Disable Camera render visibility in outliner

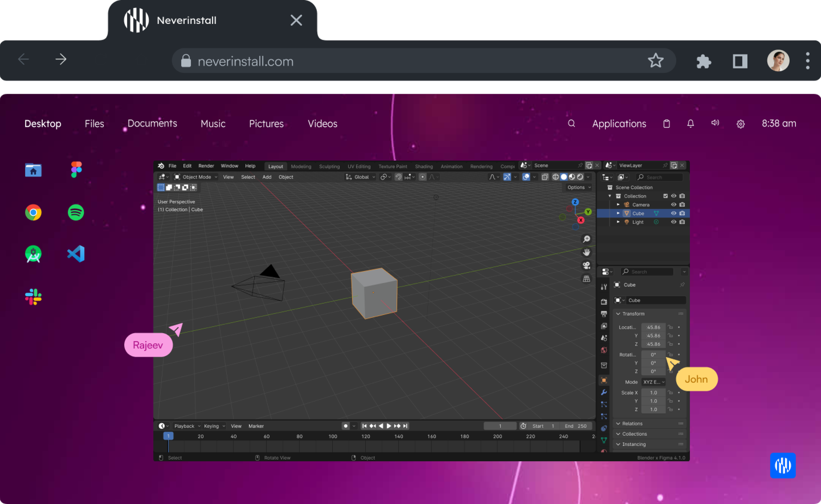click(682, 205)
